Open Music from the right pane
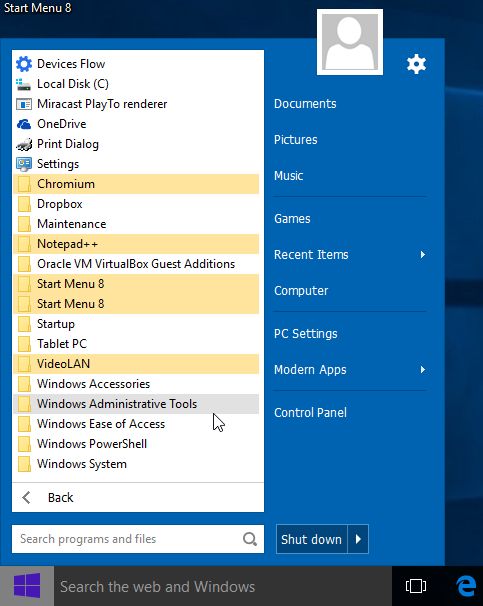The height and width of the screenshot is (606, 483). coord(289,176)
